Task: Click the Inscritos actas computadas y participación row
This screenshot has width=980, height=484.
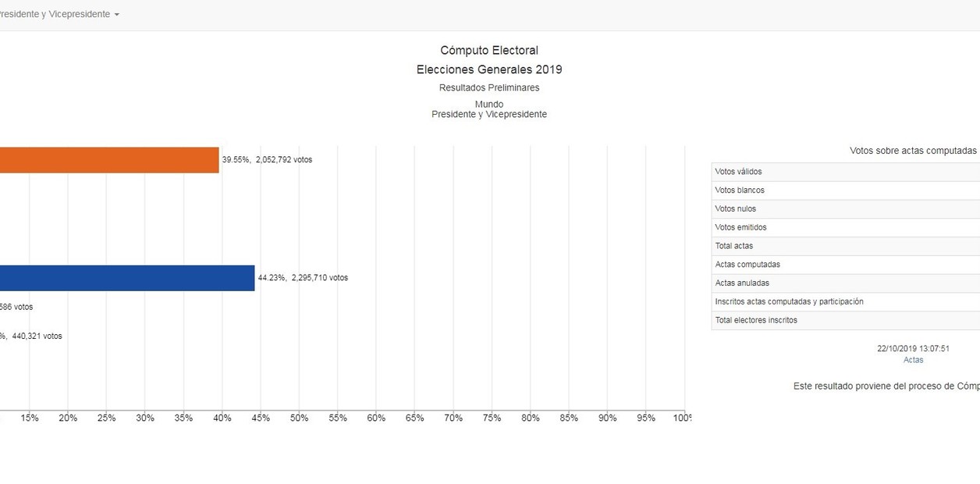Action: coord(846,302)
